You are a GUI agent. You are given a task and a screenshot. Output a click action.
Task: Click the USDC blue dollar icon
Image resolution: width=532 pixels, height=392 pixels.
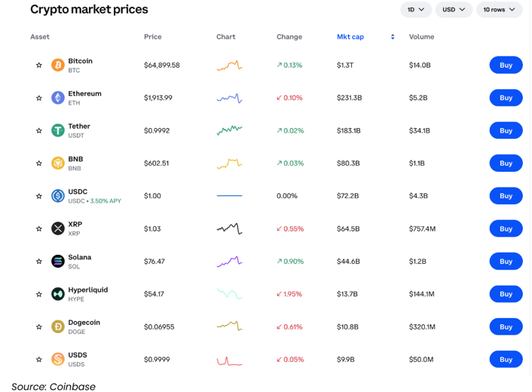pos(58,196)
